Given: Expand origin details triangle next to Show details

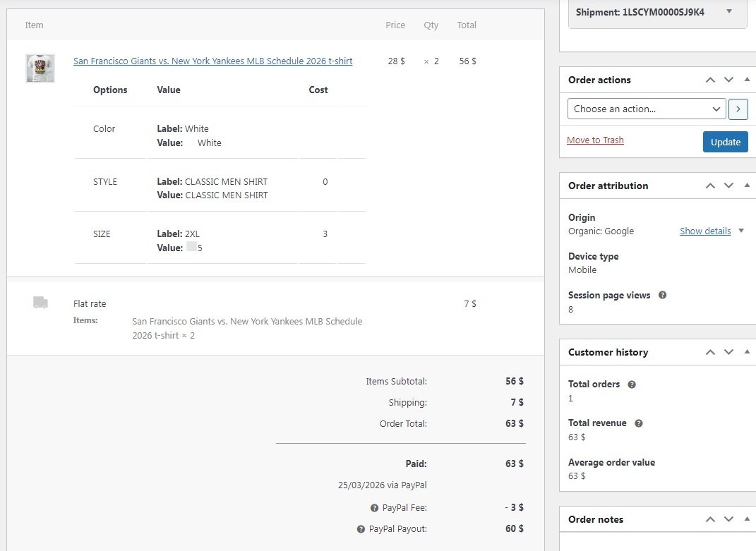Looking at the screenshot, I should (741, 231).
